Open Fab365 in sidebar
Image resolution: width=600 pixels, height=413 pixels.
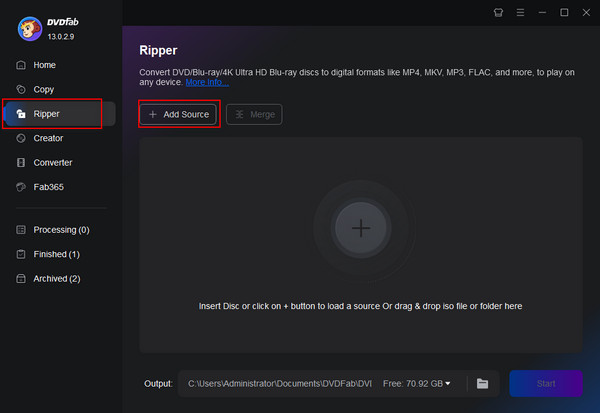49,187
